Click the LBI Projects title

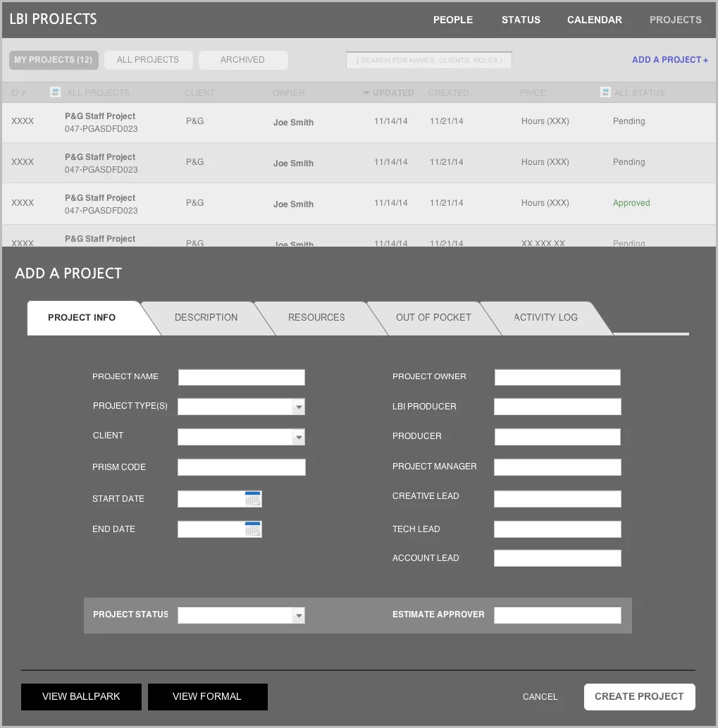(x=54, y=19)
